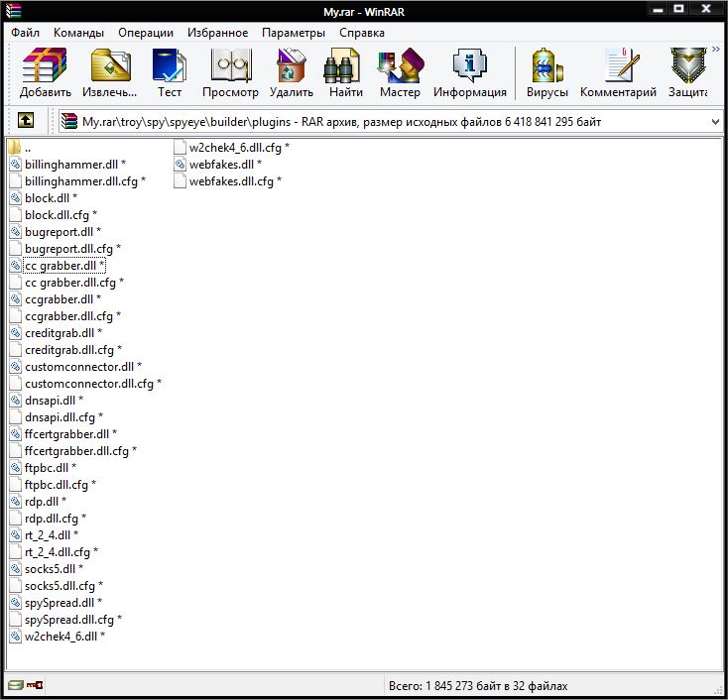Click the rdp.dll file icon
The image size is (728, 700).
[15, 502]
